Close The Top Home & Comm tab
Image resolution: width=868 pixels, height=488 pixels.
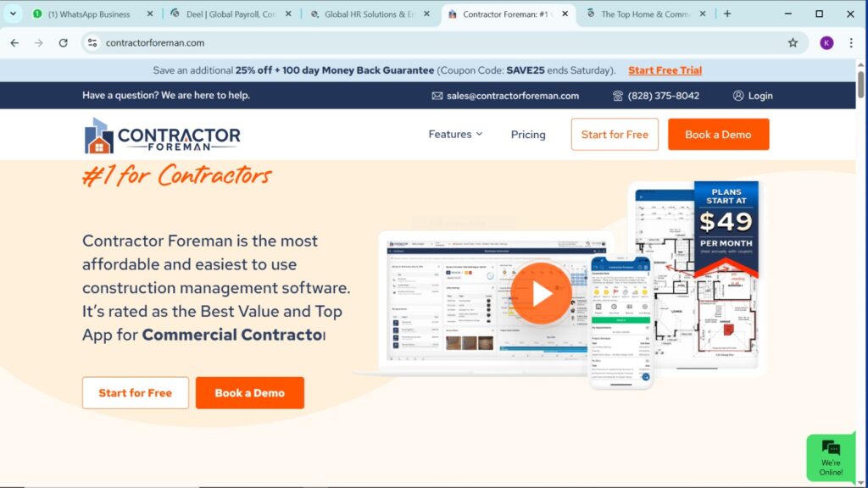pyautogui.click(x=703, y=14)
